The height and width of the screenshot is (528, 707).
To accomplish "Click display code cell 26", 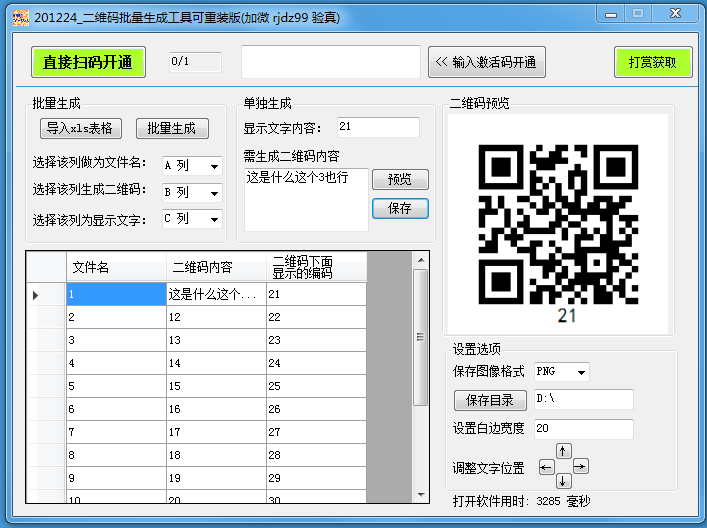I will pyautogui.click(x=317, y=409).
